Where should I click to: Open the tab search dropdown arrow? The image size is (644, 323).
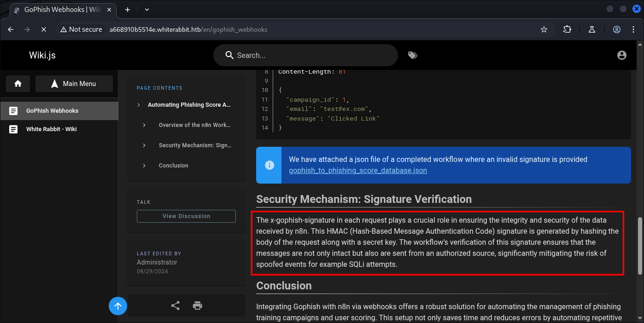pyautogui.click(x=147, y=9)
